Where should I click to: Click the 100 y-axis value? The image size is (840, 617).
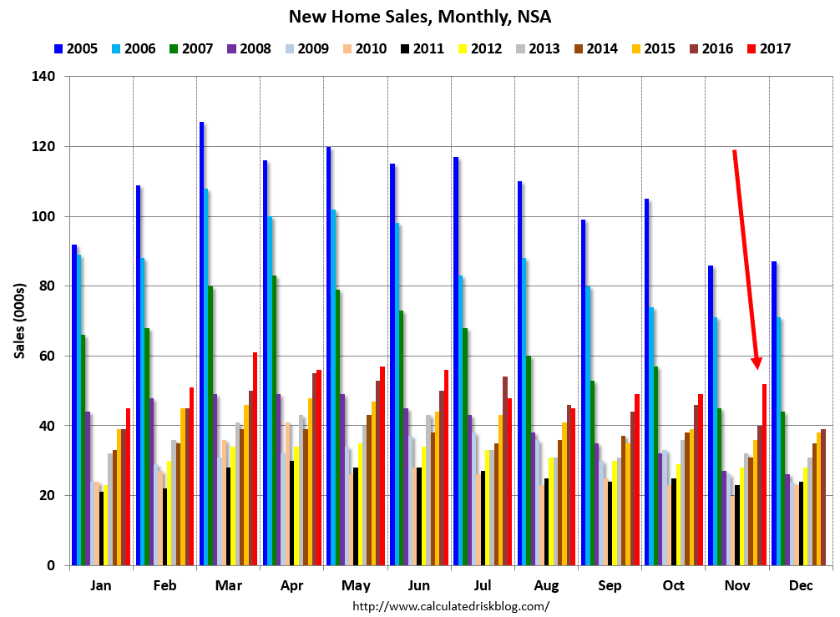(x=43, y=216)
